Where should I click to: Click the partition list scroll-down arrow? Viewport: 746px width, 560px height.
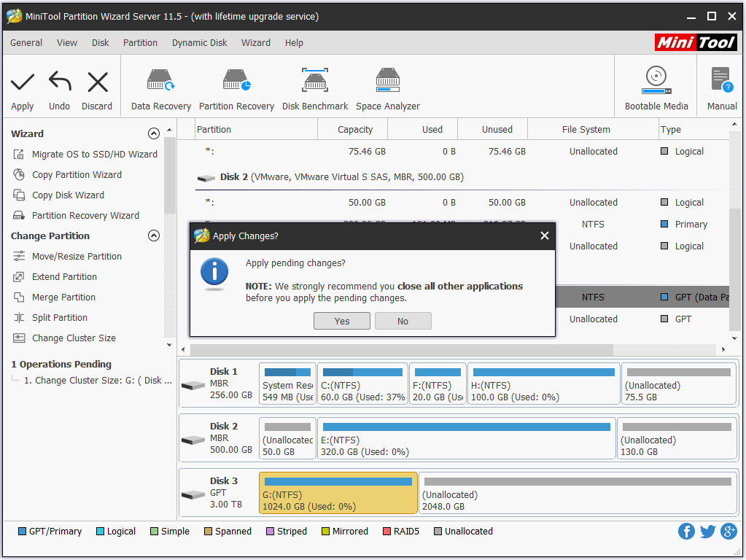click(734, 338)
